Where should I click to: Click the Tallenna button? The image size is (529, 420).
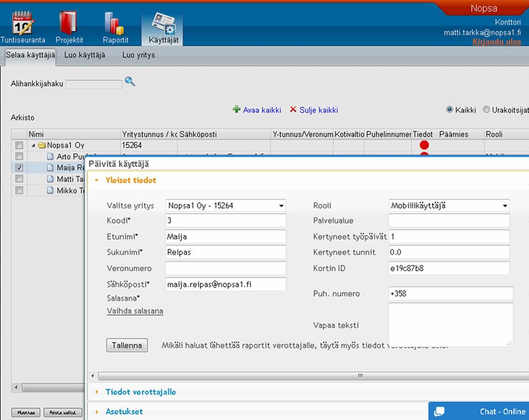coord(127,345)
